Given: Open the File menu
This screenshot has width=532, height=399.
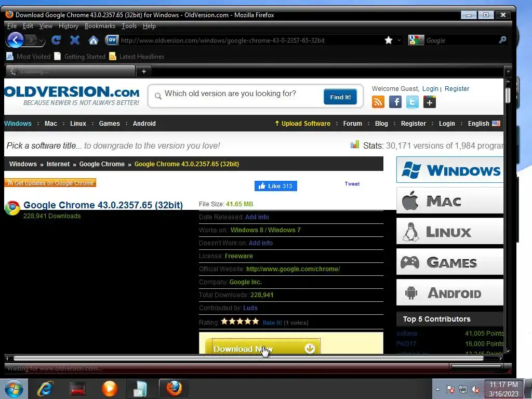Looking at the screenshot, I should click(12, 26).
